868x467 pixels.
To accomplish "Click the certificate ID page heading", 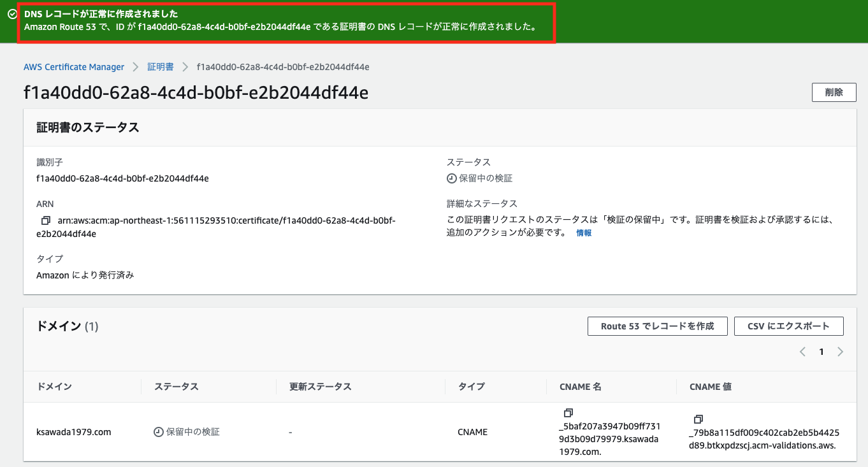I will pyautogui.click(x=196, y=93).
